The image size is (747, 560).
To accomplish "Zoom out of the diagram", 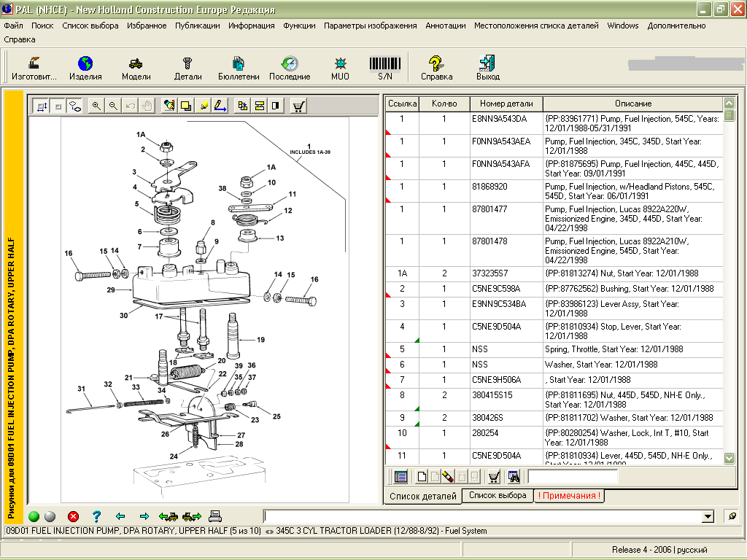I will (113, 106).
